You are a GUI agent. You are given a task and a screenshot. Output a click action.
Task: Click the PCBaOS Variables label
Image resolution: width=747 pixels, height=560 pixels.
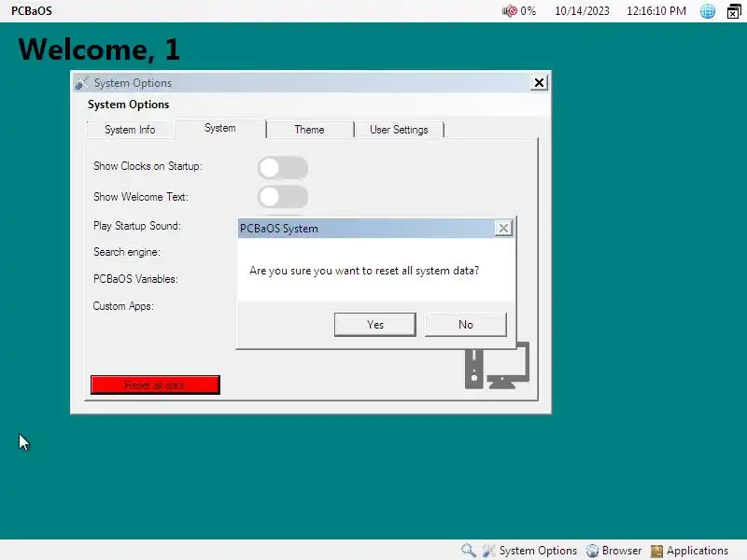(x=135, y=279)
